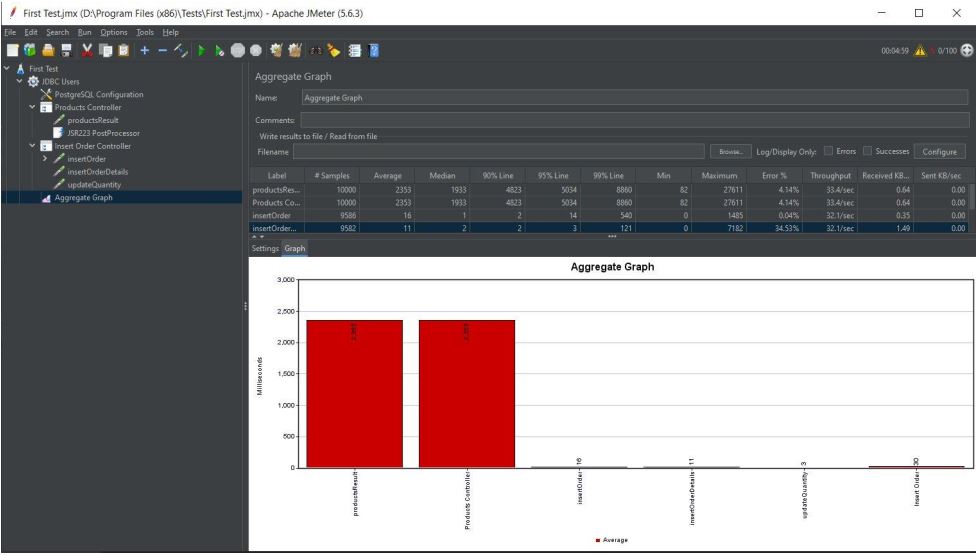Collapse the Products Controller node
This screenshot has height=555, width=977.
click(33, 107)
